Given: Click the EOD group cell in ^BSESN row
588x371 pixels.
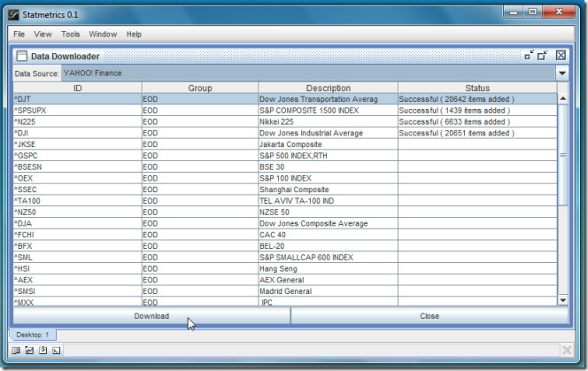Looking at the screenshot, I should 200,166.
